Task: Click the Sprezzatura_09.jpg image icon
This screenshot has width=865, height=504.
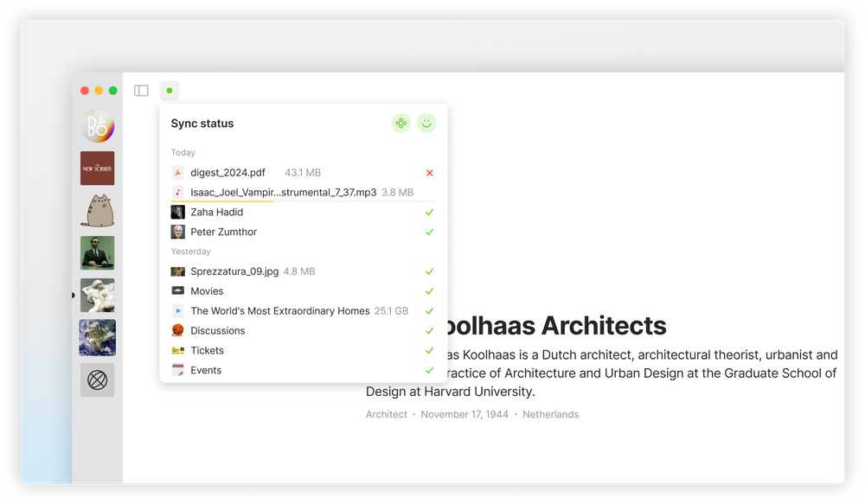Action: point(177,271)
